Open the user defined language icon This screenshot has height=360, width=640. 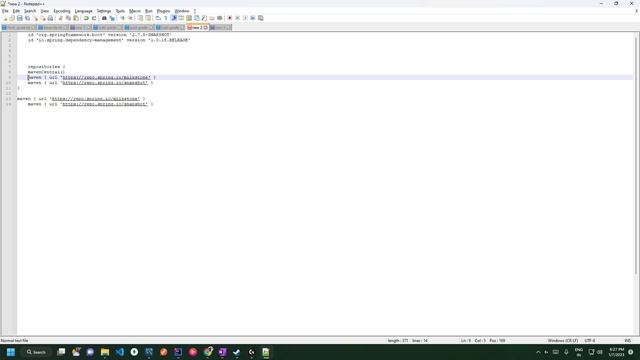coord(181,18)
